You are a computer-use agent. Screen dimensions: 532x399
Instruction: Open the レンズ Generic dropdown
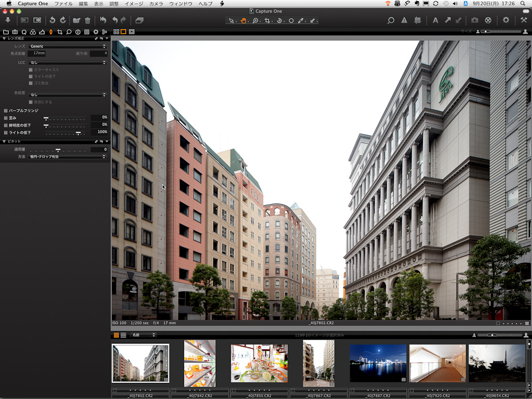coord(68,46)
